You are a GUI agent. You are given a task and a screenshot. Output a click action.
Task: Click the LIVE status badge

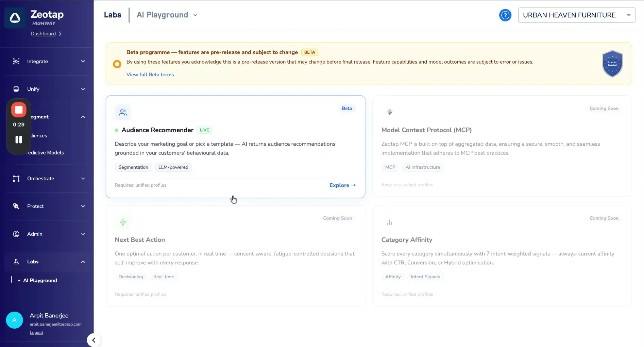click(x=204, y=130)
